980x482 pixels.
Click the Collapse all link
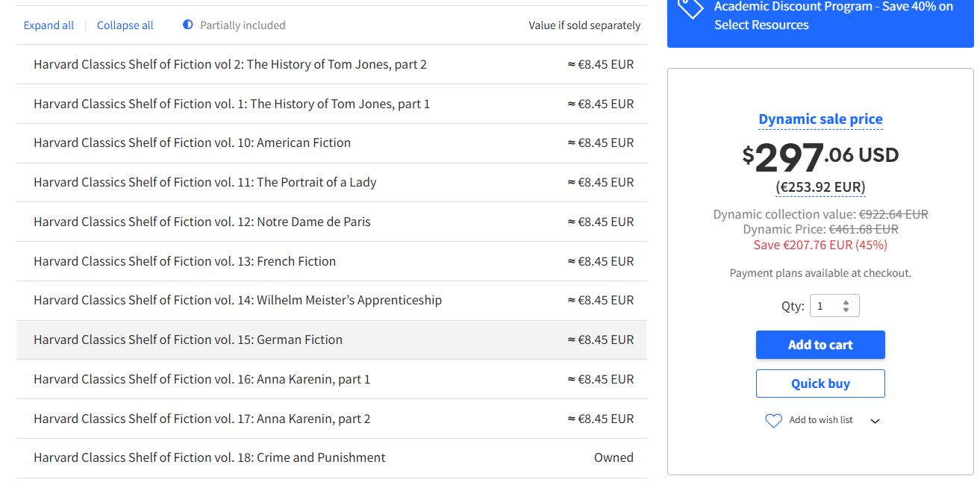pos(125,25)
